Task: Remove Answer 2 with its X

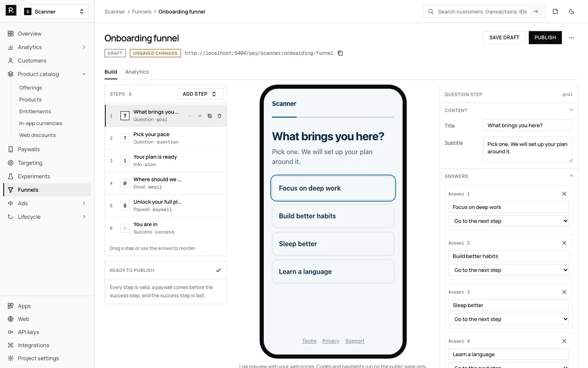Action: 564,243
